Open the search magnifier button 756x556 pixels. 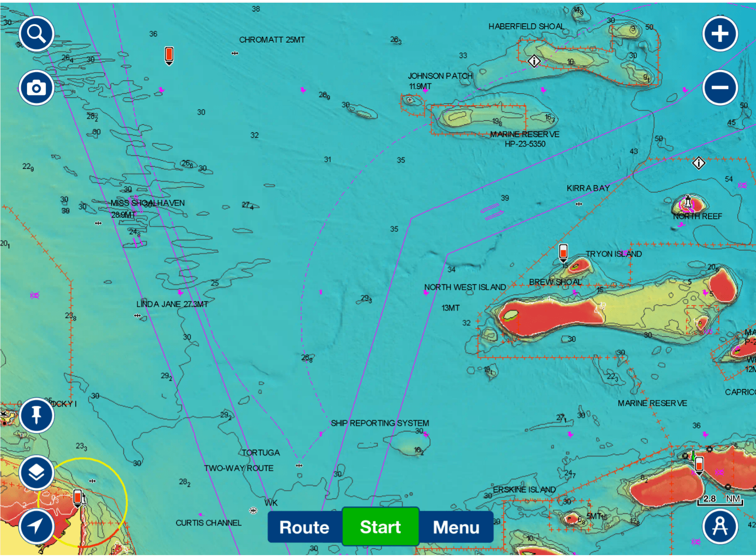point(36,34)
